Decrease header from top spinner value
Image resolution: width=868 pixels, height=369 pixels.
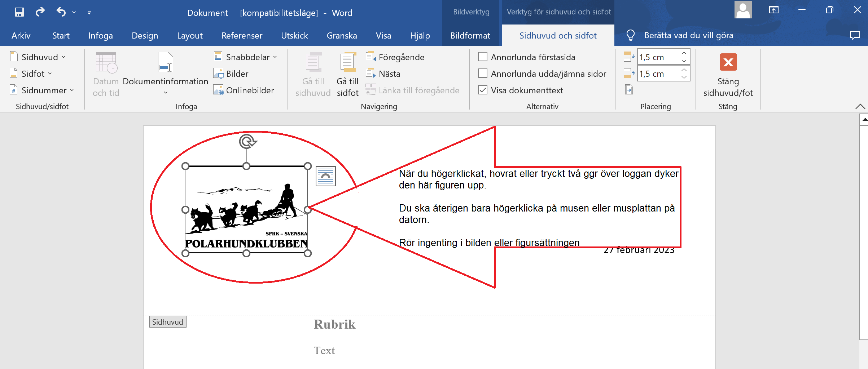pos(684,61)
